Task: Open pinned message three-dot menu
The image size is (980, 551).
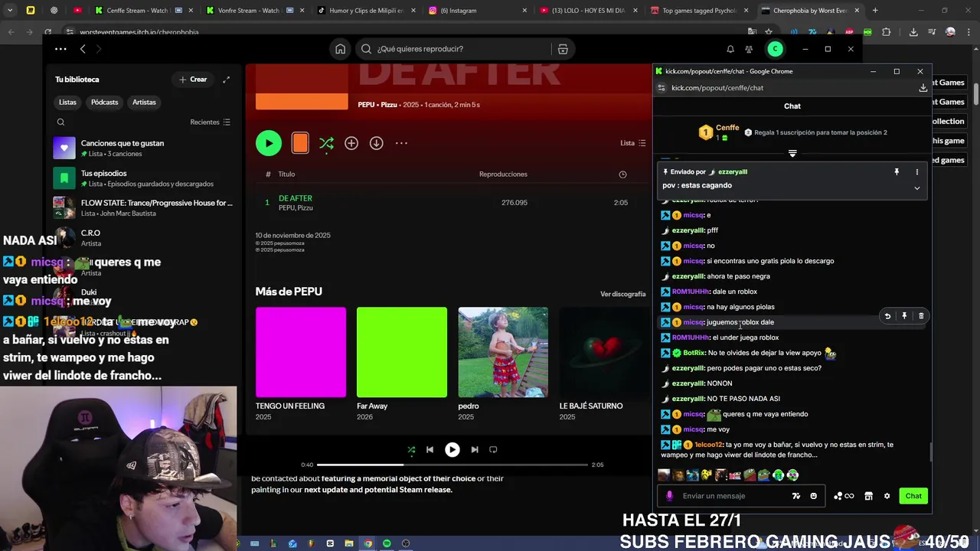Action: click(916, 172)
